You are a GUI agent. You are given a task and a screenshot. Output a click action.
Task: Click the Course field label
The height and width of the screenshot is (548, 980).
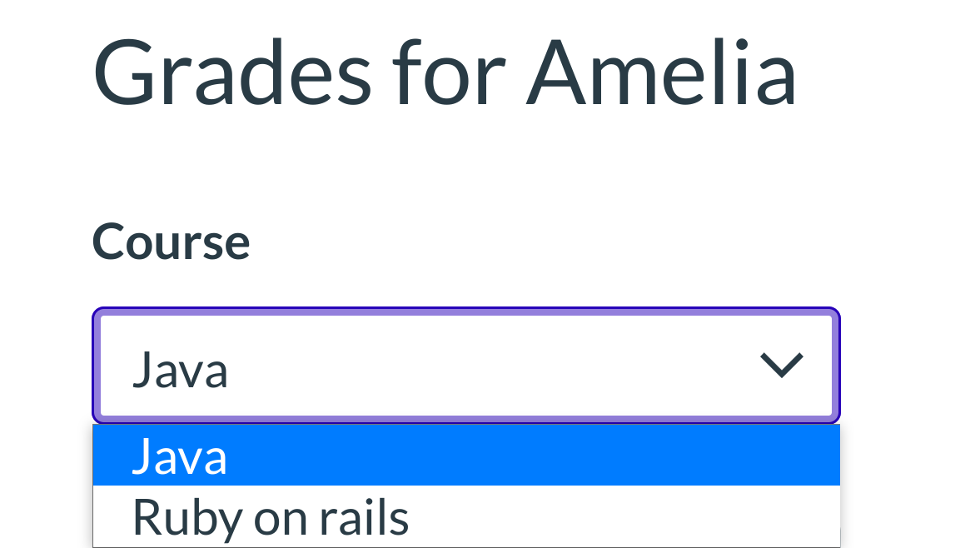(171, 242)
